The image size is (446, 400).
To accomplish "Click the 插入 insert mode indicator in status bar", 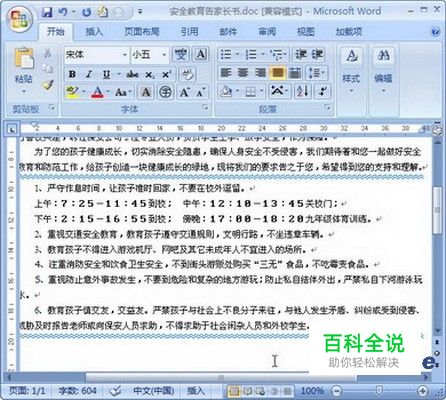I will (x=195, y=390).
